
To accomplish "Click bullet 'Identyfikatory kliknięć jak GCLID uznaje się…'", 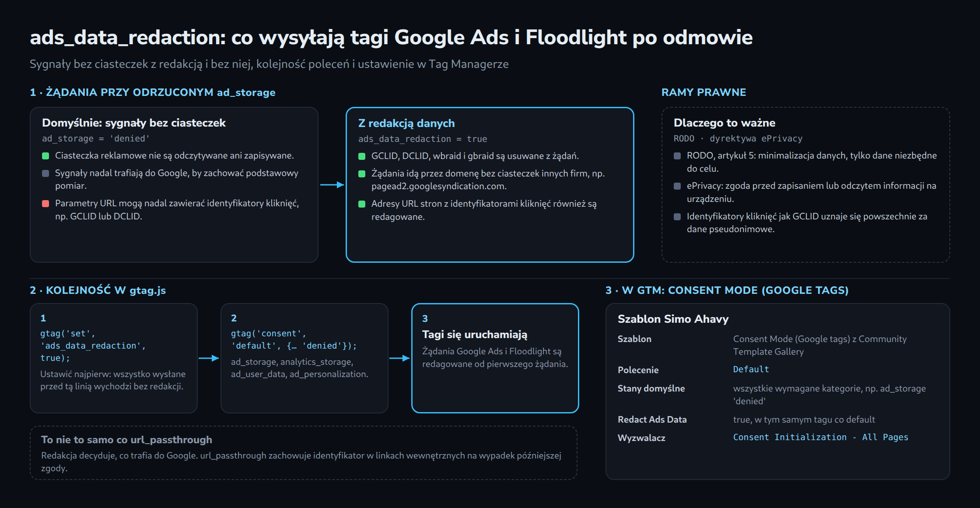I will coord(807,222).
